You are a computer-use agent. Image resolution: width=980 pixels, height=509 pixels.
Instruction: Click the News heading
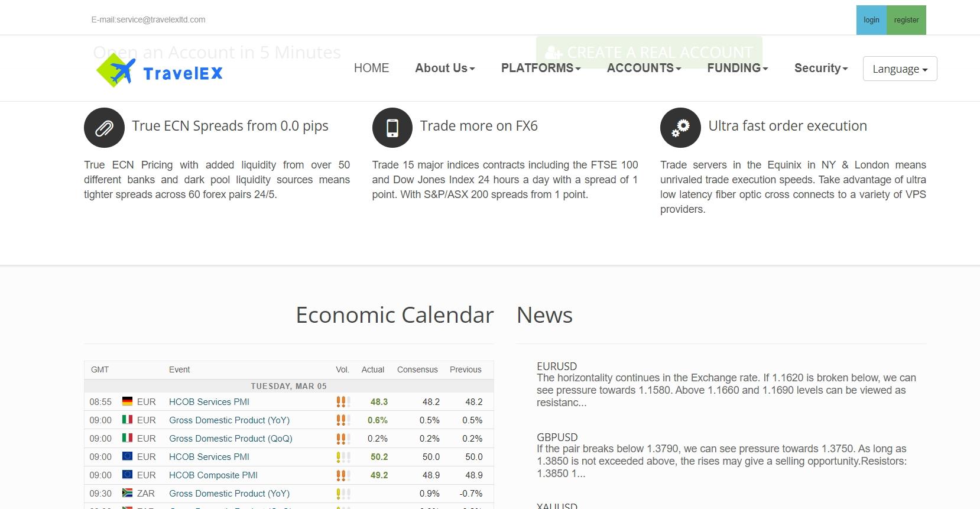pos(544,315)
